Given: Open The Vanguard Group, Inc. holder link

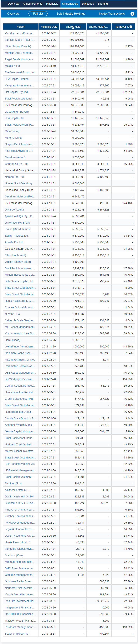Looking at the screenshot, I should 20,72.
